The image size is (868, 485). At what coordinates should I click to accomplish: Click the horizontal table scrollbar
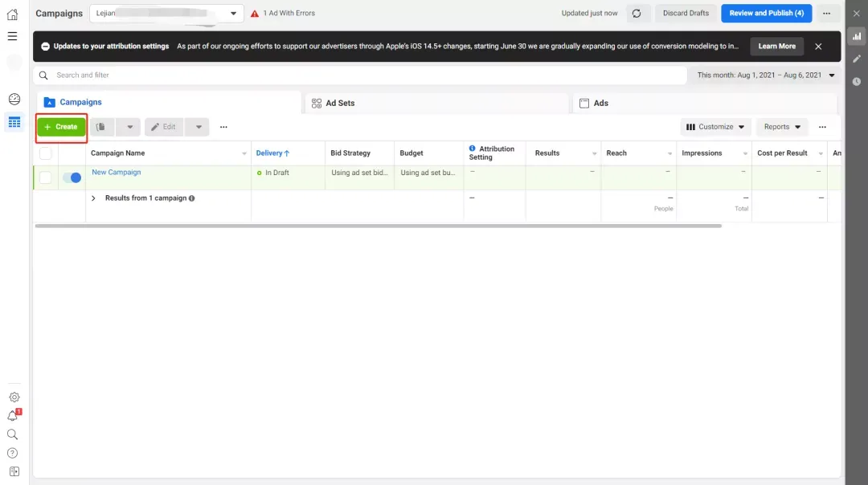pos(378,226)
